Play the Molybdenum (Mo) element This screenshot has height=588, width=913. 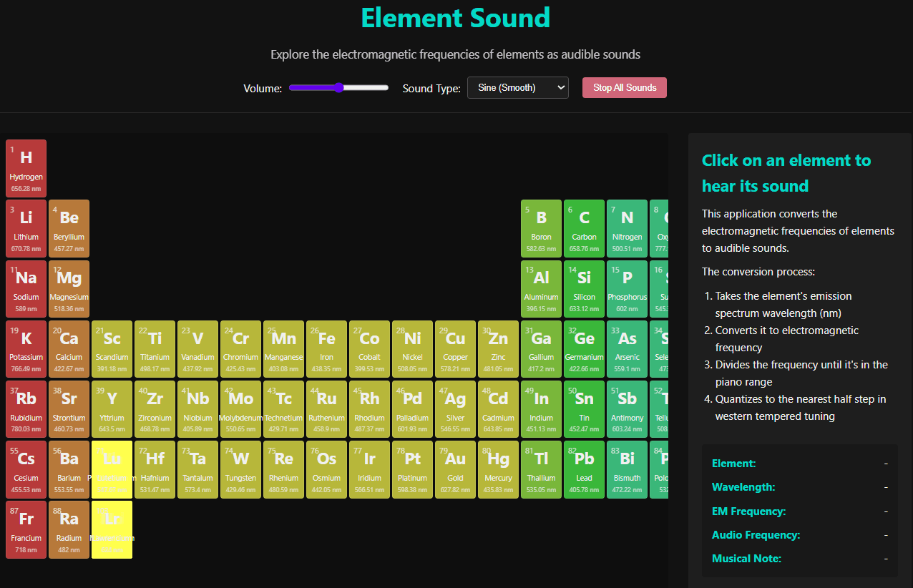(x=240, y=409)
